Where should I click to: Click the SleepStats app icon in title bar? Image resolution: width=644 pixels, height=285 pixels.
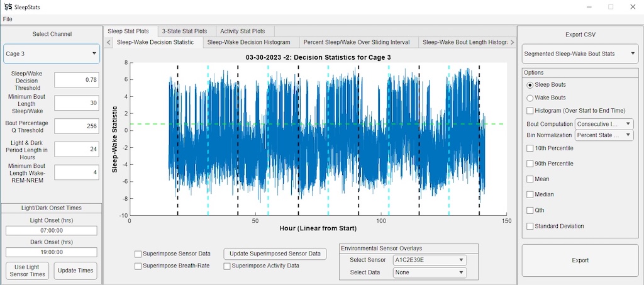click(x=7, y=7)
